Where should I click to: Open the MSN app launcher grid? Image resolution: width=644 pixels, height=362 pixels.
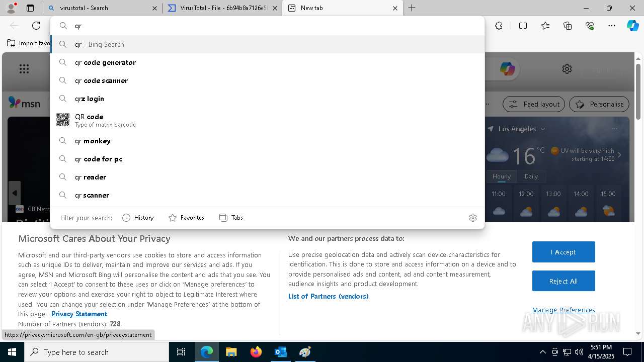point(24,69)
